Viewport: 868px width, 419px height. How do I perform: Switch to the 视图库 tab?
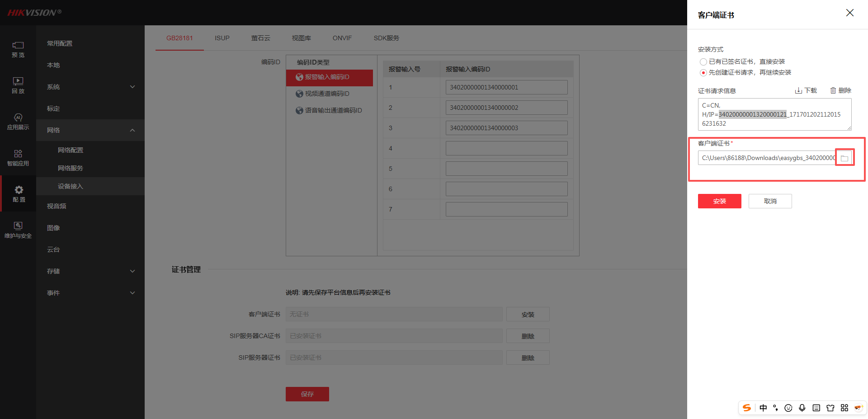[301, 38]
